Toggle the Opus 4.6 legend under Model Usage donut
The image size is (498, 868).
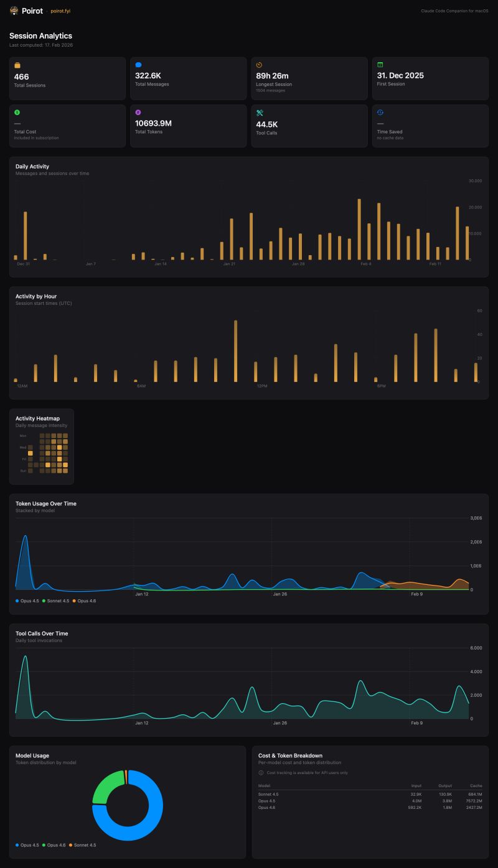(x=54, y=846)
